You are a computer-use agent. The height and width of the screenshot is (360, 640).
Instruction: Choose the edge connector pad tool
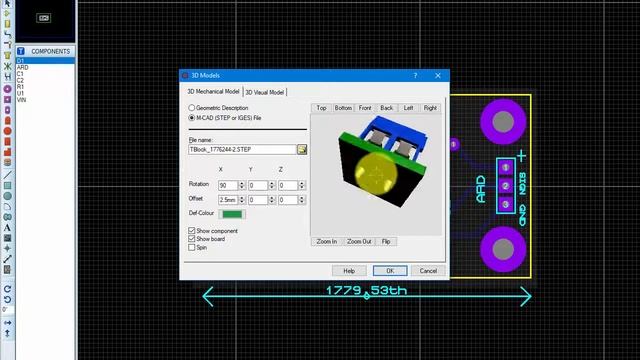tap(7, 121)
